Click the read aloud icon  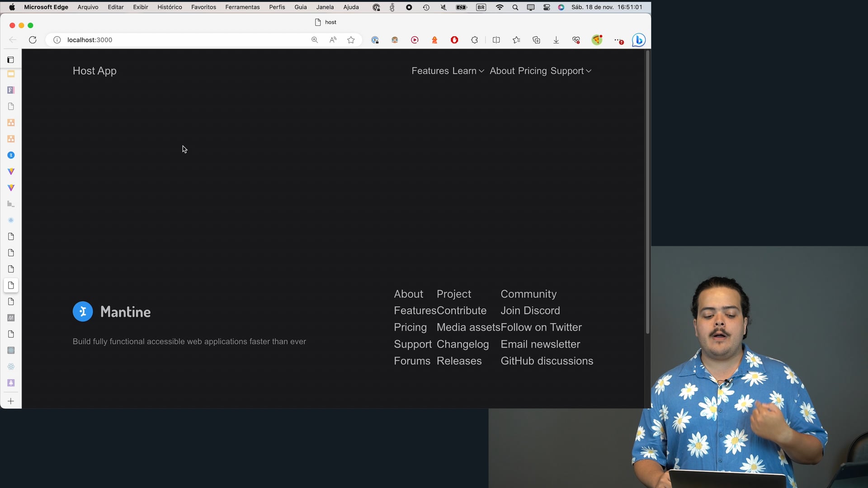pos(333,40)
